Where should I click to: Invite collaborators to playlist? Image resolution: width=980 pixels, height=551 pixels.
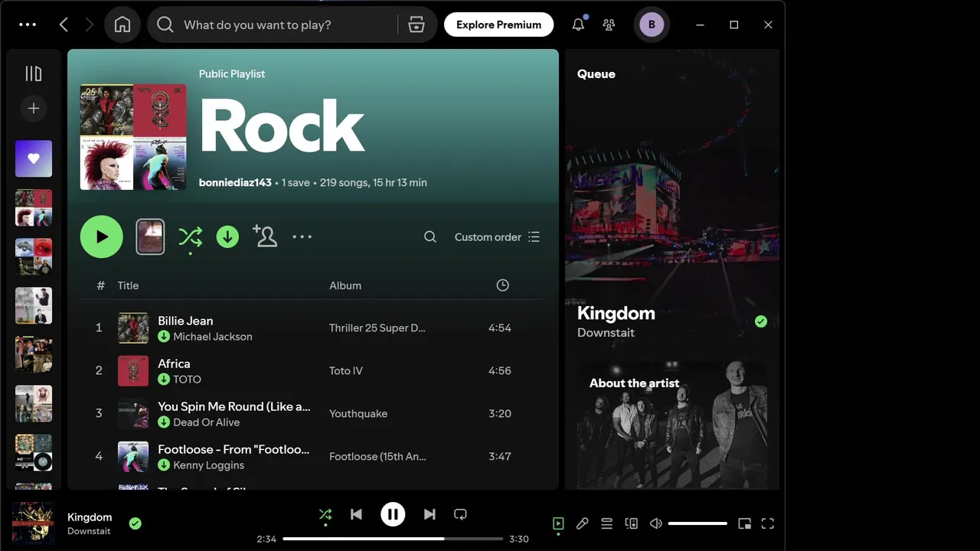(265, 236)
